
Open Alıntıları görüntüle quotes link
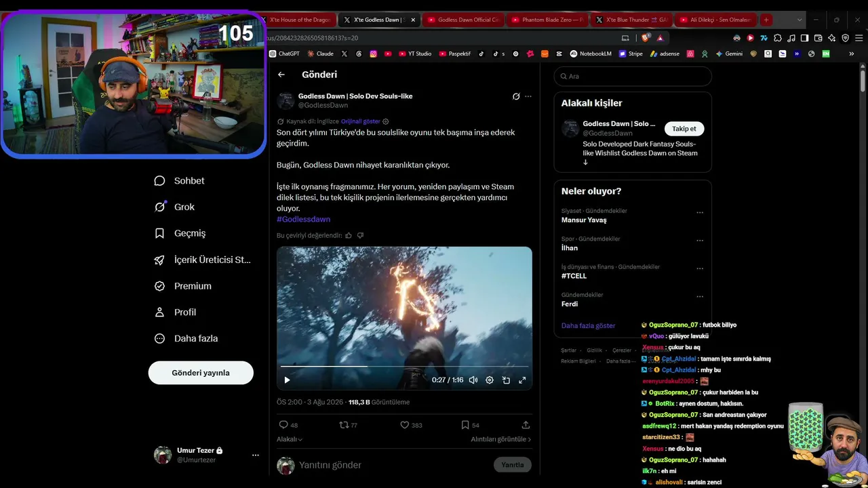tap(501, 439)
